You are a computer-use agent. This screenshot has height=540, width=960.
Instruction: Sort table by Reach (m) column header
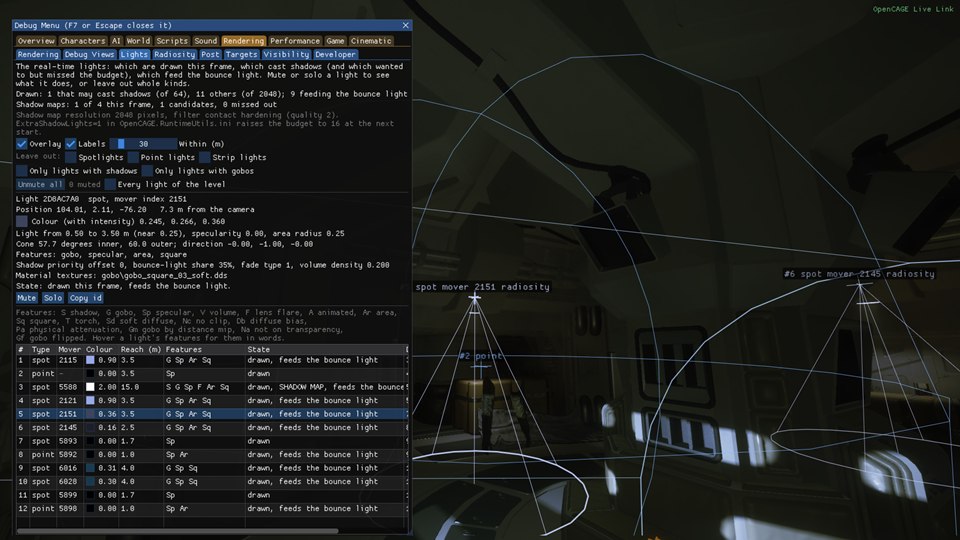141,350
